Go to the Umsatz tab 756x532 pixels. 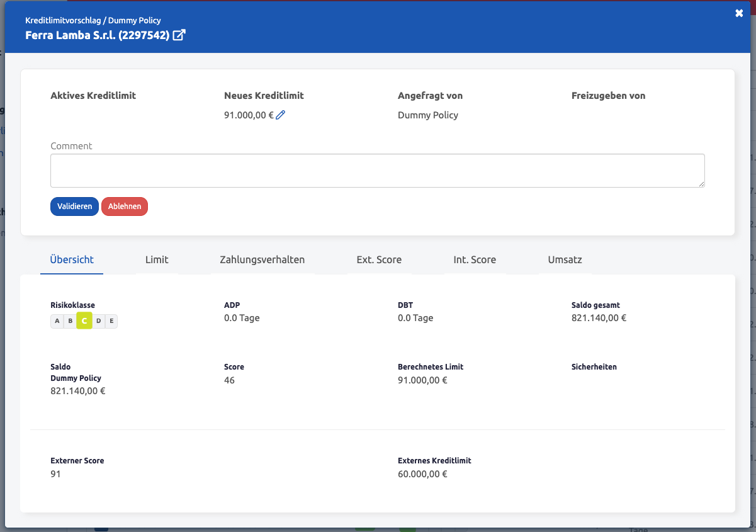pos(565,259)
